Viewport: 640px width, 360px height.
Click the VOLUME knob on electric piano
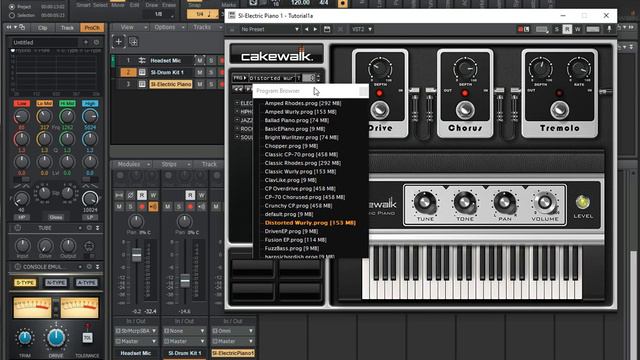(545, 202)
